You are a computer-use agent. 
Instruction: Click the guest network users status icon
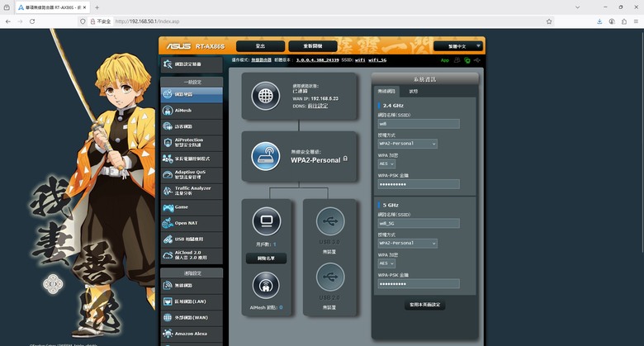tap(457, 60)
